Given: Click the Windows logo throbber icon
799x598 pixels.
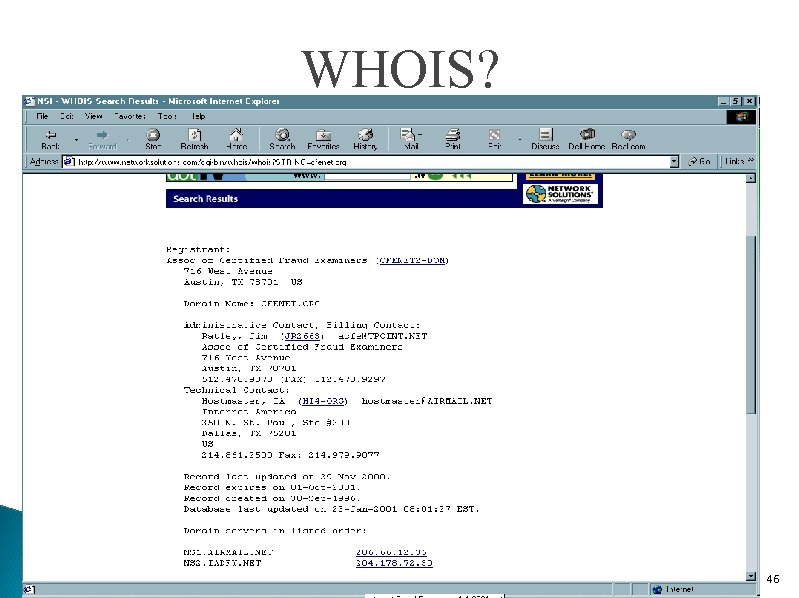Looking at the screenshot, I should tap(741, 117).
